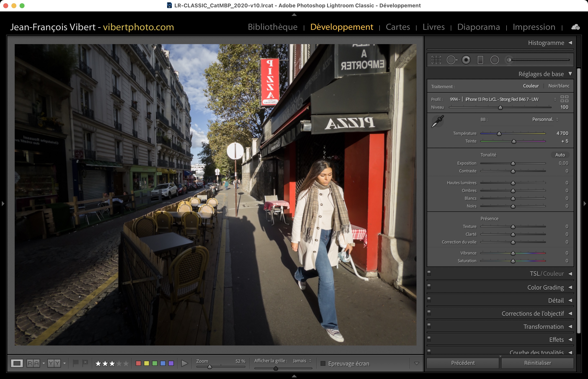Click the cloud sync status icon
The width and height of the screenshot is (588, 379).
click(x=575, y=27)
